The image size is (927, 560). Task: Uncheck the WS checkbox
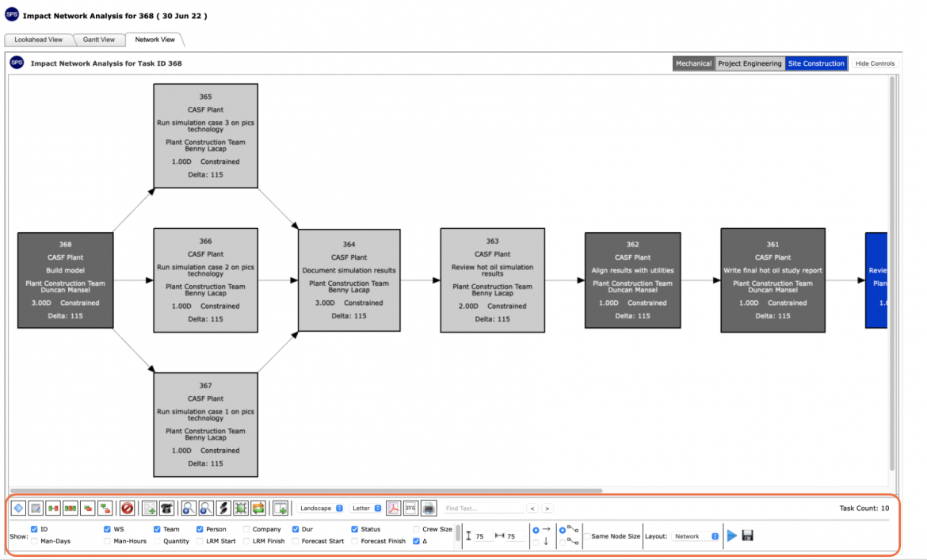point(107,529)
